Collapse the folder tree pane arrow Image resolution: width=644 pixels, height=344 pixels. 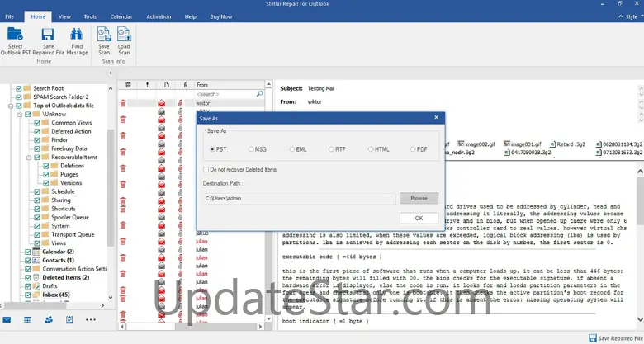pos(111,73)
